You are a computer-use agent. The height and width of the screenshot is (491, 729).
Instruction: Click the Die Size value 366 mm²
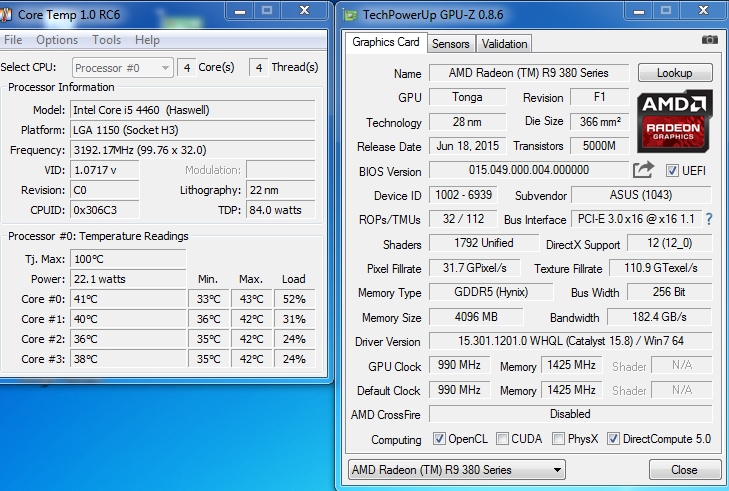599,122
